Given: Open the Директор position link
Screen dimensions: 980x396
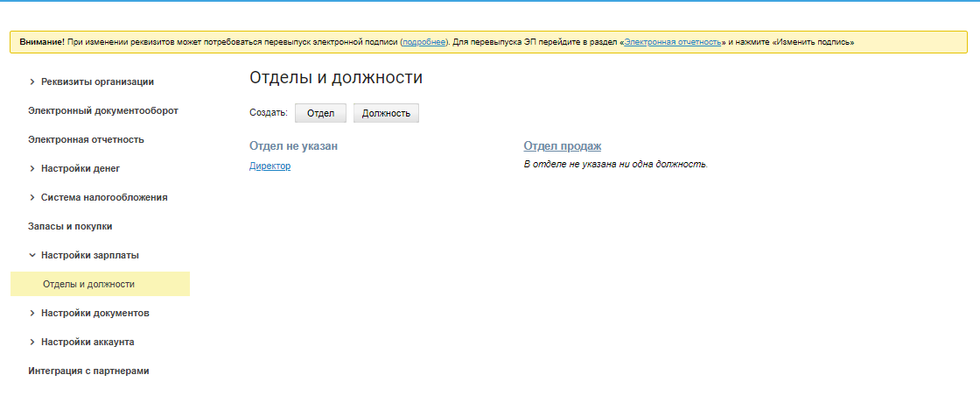Looking at the screenshot, I should coord(270,166).
